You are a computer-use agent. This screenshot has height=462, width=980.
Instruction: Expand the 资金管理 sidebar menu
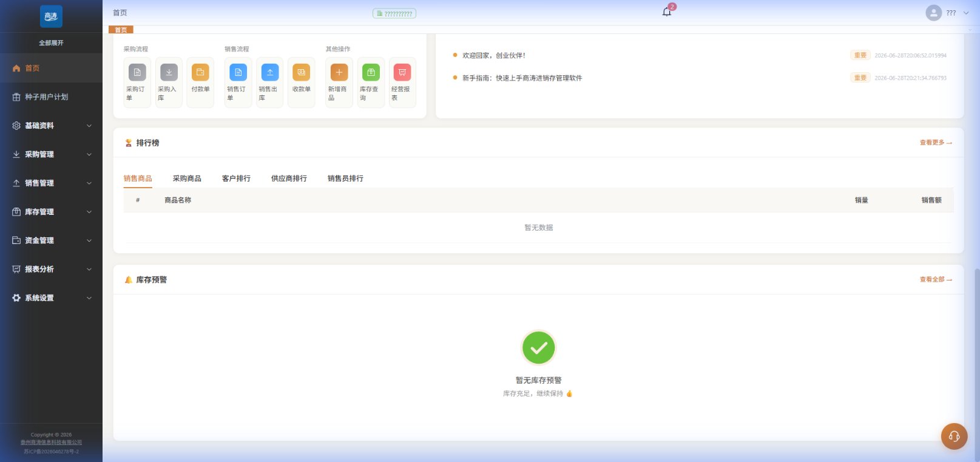[51, 240]
